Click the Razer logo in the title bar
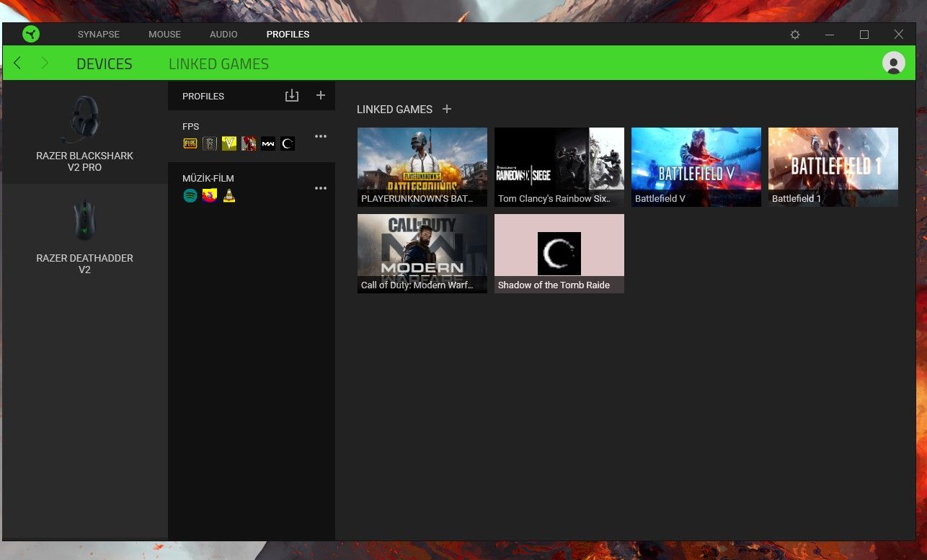The image size is (927, 560). coord(31,34)
